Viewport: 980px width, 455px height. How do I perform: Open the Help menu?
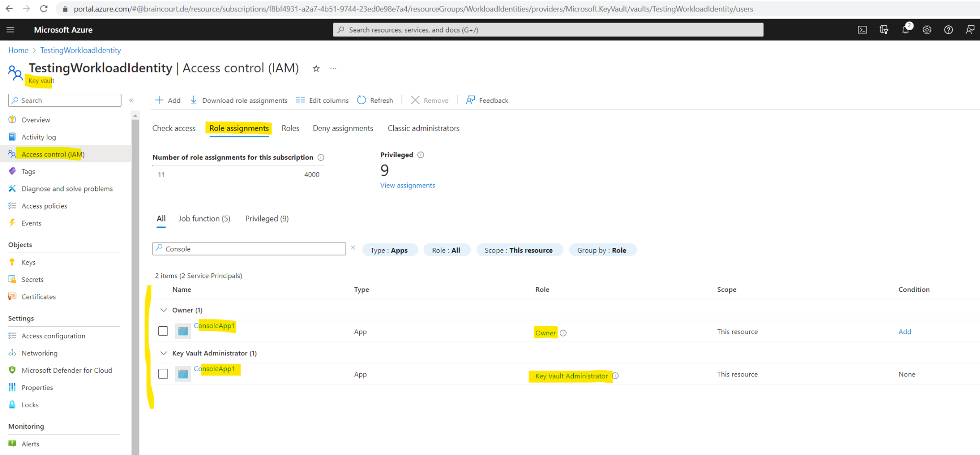948,29
